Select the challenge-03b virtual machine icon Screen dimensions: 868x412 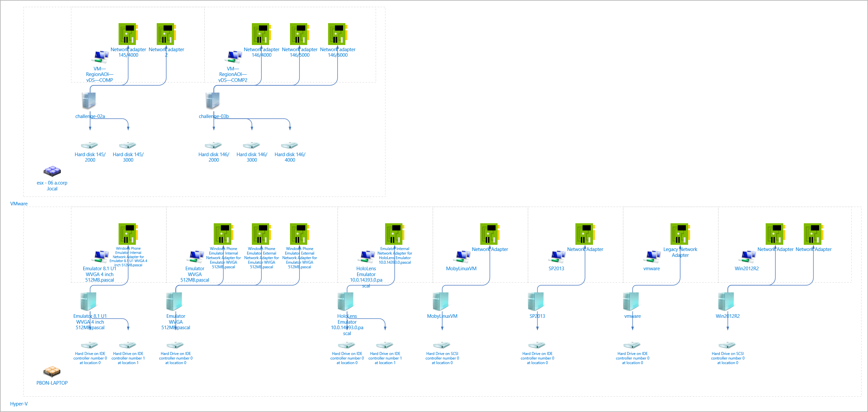click(x=214, y=101)
